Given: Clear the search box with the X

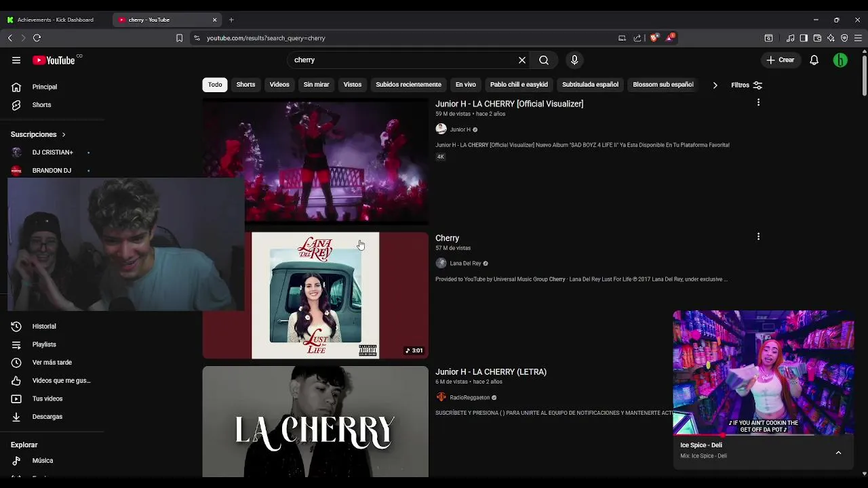Looking at the screenshot, I should (522, 60).
